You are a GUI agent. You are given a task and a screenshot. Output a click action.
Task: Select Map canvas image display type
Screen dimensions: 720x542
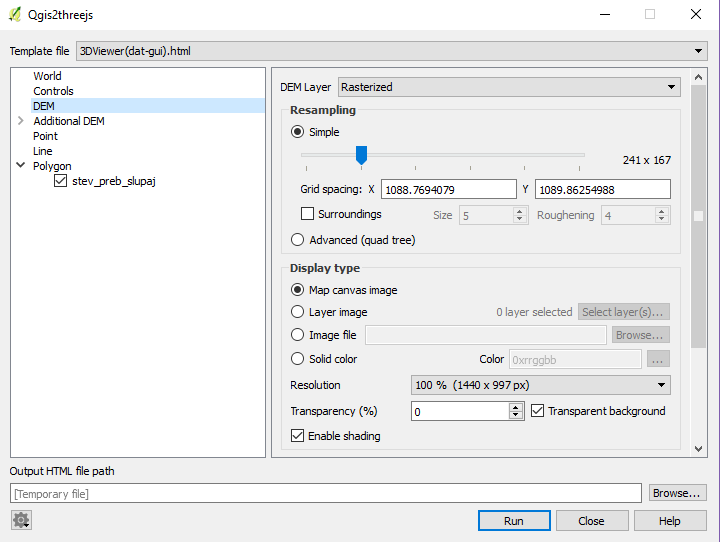click(x=298, y=290)
